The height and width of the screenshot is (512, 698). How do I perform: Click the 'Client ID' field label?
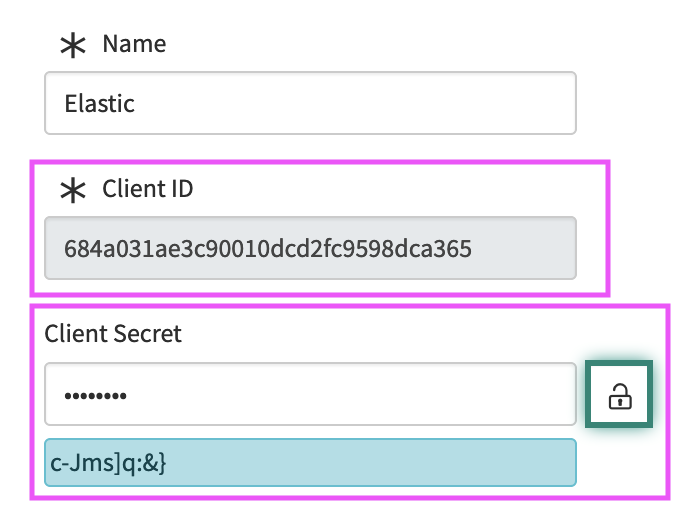(147, 188)
